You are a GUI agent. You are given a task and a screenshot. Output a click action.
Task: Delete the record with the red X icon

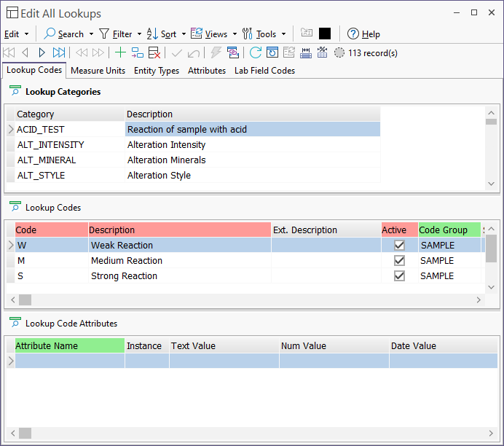pyautogui.click(x=154, y=52)
